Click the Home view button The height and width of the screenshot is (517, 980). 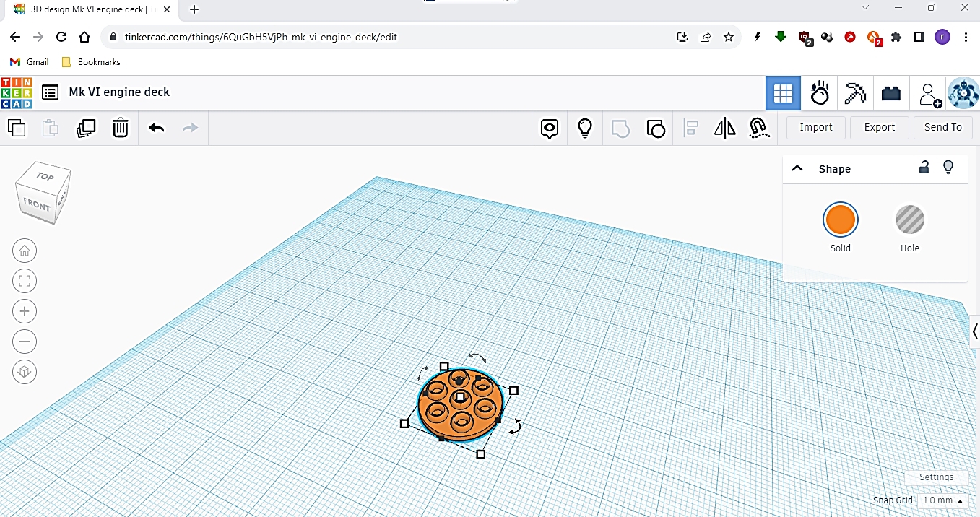tap(25, 251)
